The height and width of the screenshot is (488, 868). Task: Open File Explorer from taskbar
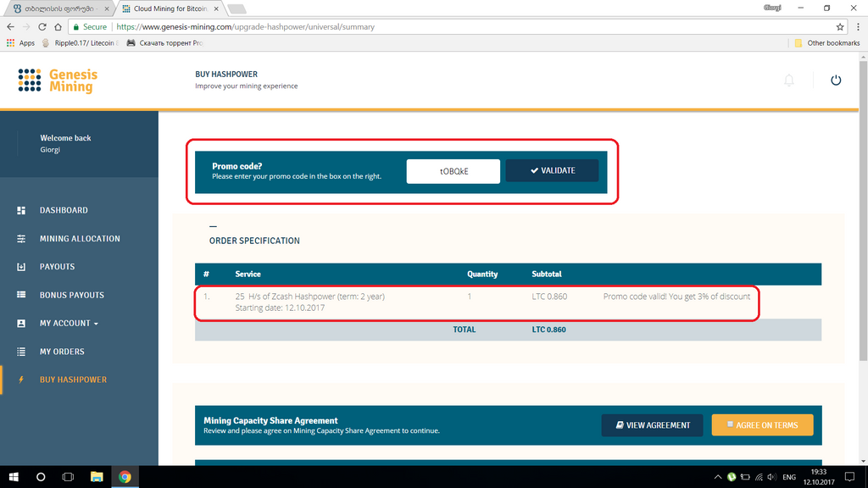point(97,477)
